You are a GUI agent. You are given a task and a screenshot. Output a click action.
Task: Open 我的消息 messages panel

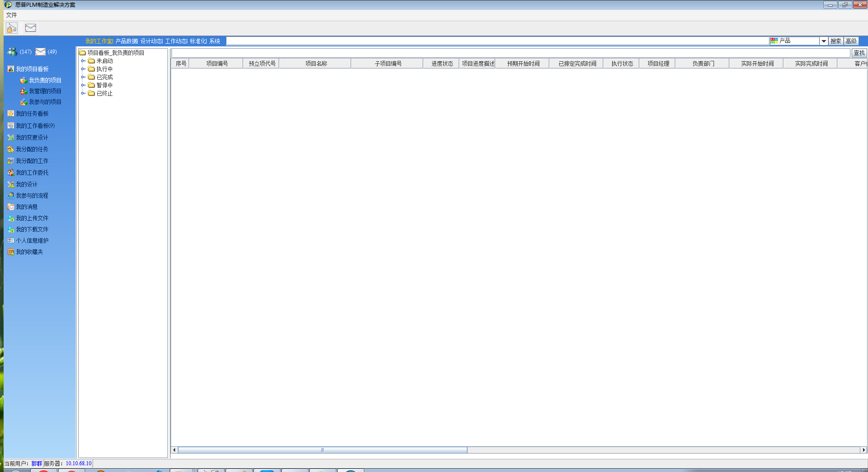[27, 207]
